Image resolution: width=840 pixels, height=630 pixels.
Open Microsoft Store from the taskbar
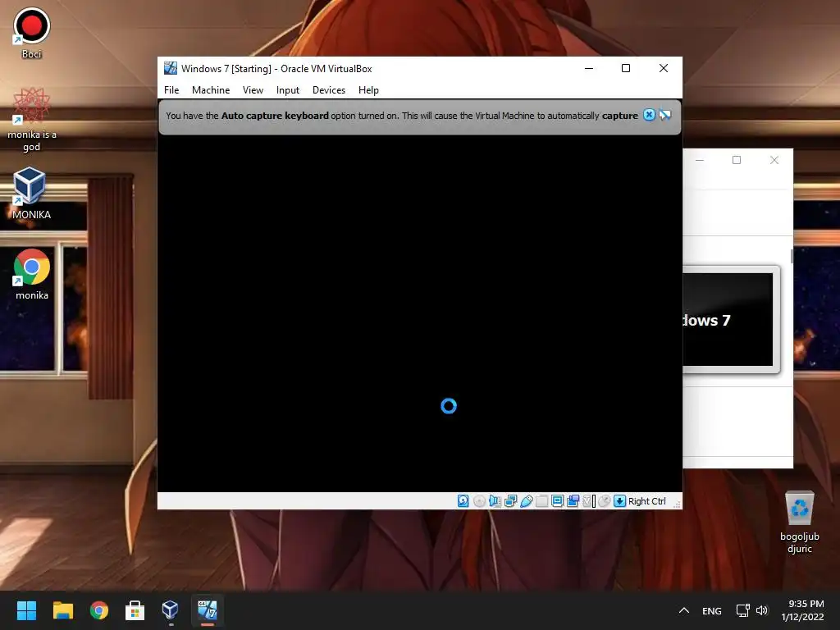point(135,610)
